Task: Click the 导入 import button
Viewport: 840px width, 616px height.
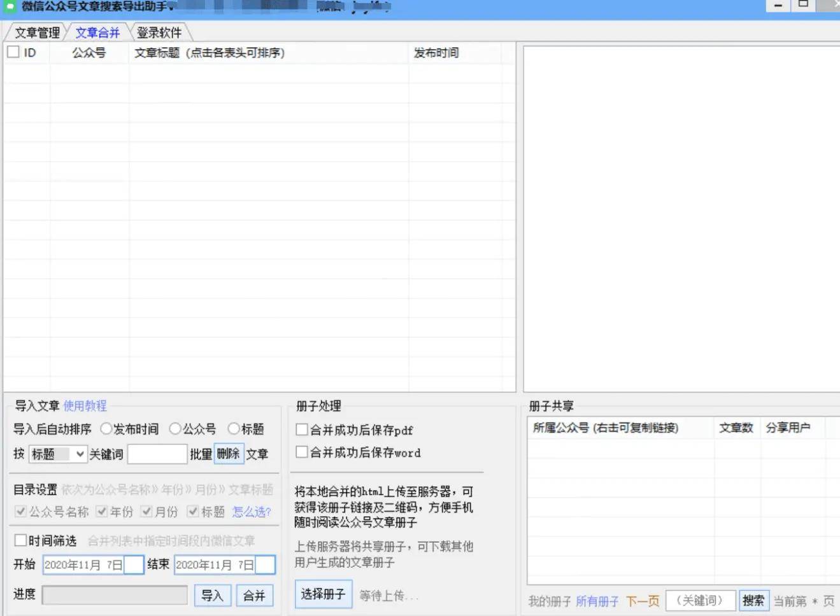Action: pyautogui.click(x=212, y=596)
